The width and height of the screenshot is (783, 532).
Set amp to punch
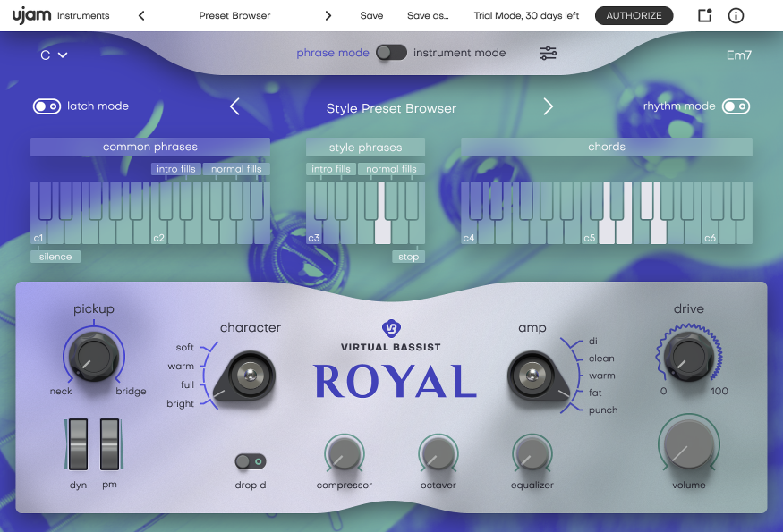pyautogui.click(x=603, y=410)
